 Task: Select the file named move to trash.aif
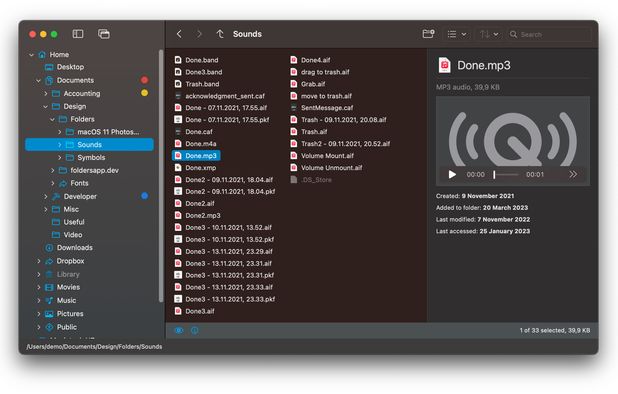click(326, 96)
